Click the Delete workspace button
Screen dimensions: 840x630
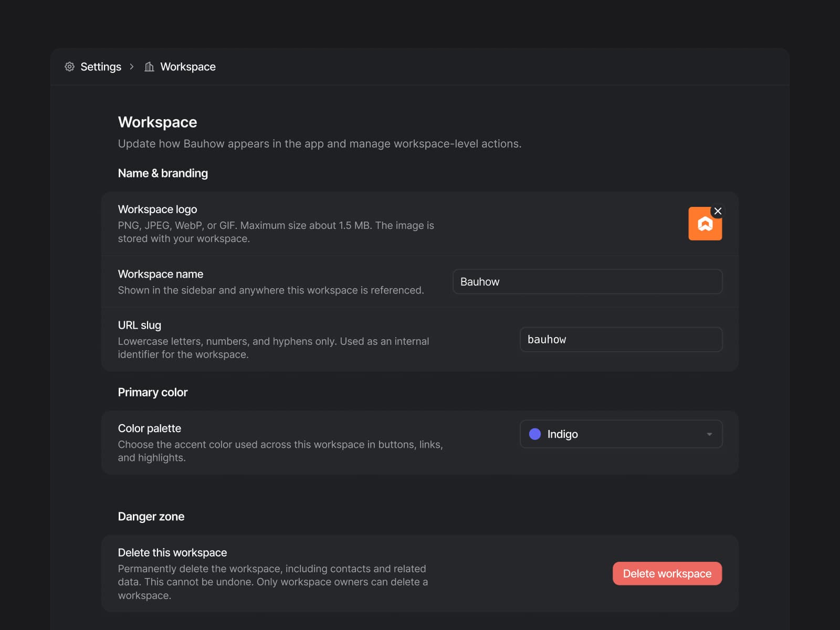pos(667,573)
